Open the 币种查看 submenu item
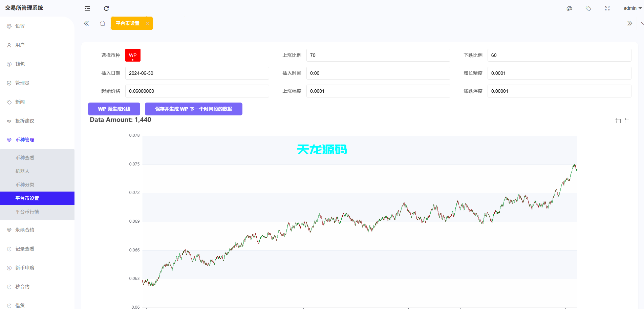 (x=37, y=158)
